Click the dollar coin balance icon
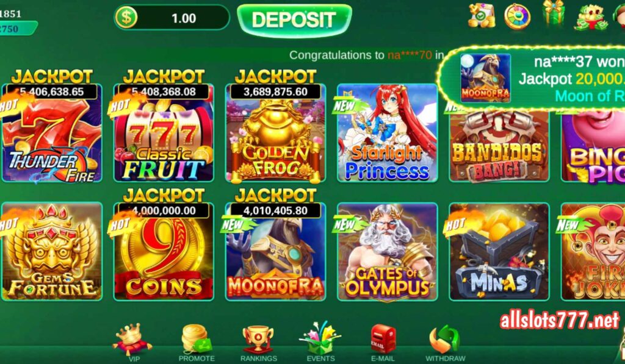 tap(126, 18)
